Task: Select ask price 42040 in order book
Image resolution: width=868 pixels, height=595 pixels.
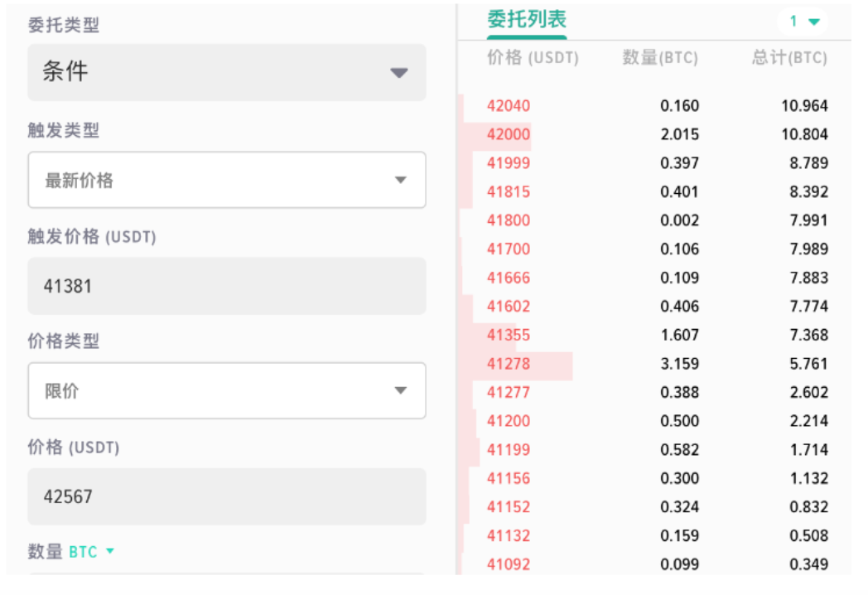Action: (509, 106)
